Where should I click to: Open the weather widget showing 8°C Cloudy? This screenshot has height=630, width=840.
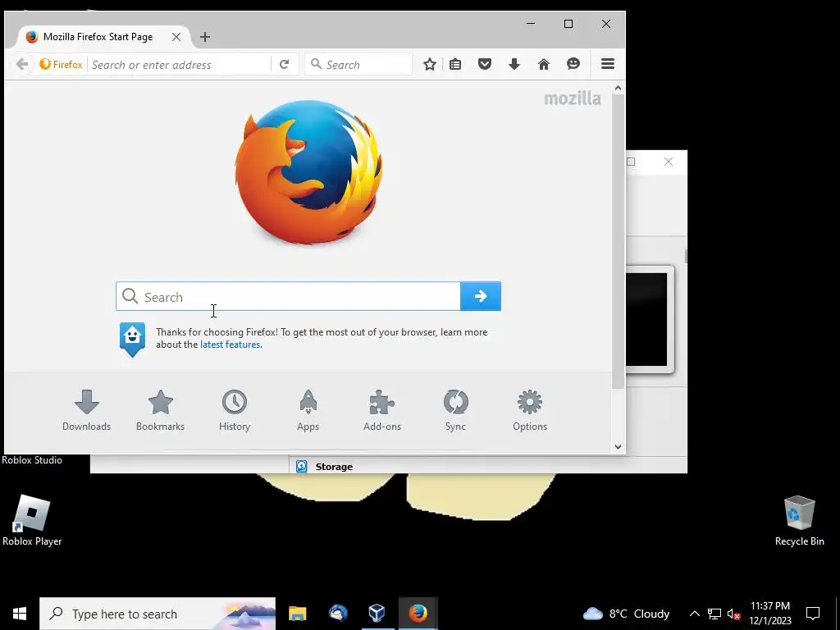tap(626, 614)
